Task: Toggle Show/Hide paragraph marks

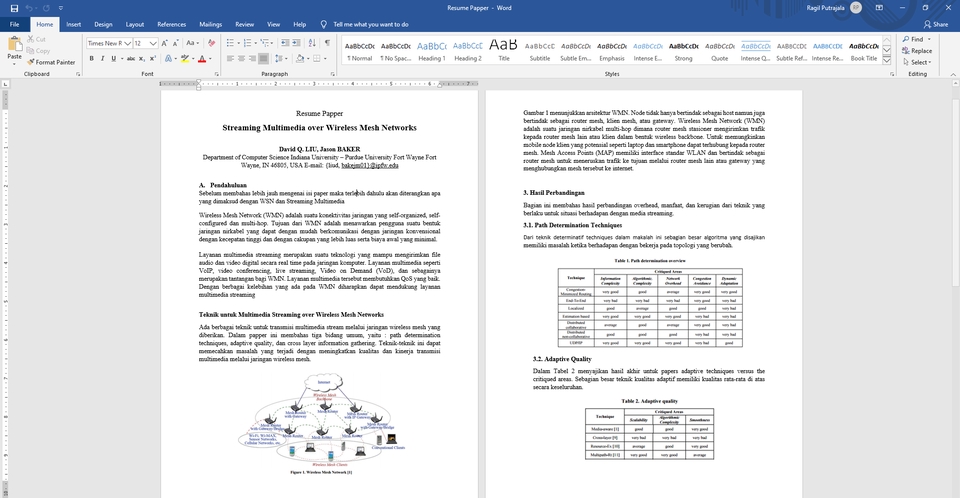Action: tap(328, 43)
